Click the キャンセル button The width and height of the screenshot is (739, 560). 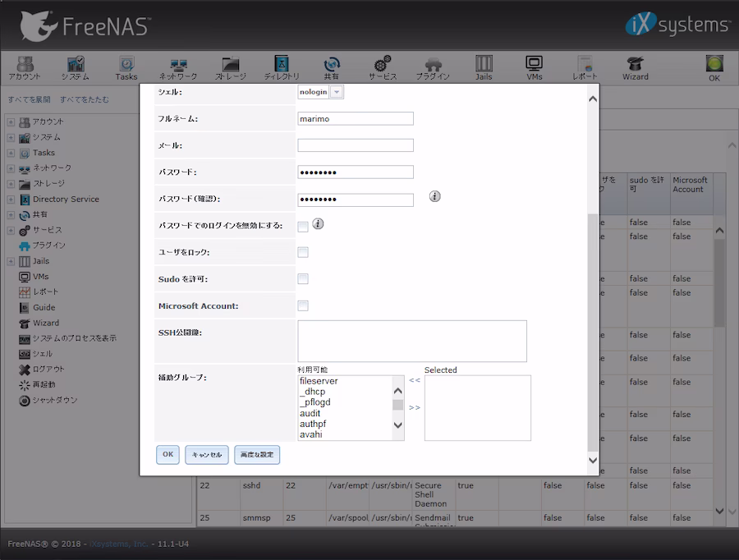[x=206, y=454]
